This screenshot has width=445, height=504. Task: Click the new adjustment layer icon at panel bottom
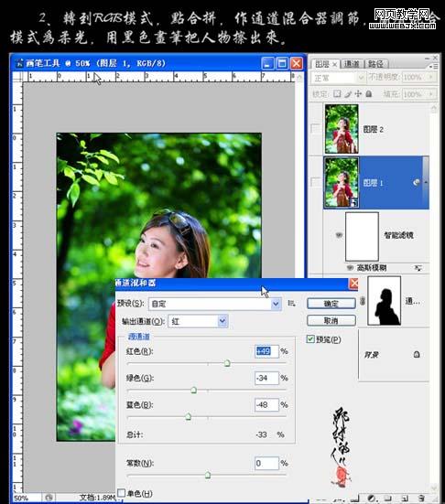(x=372, y=499)
